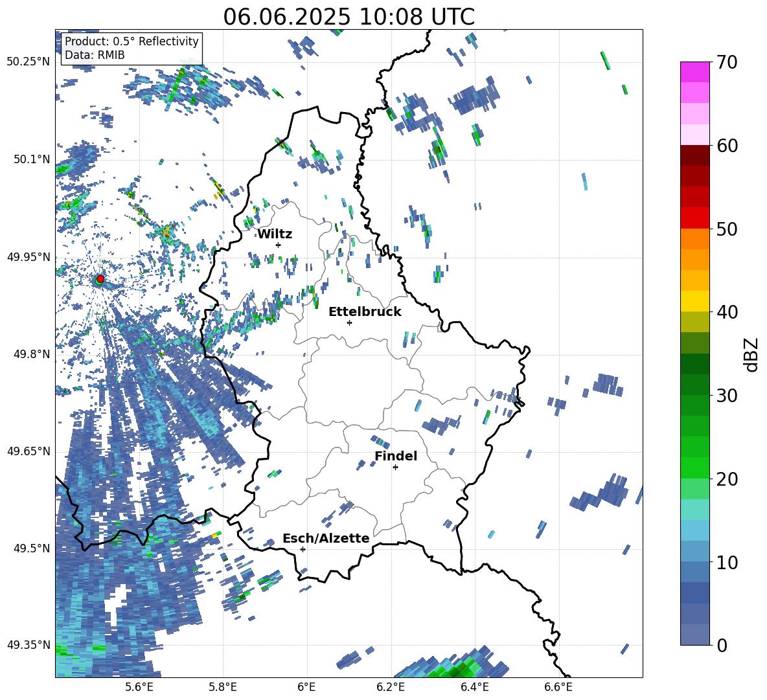Click the 50.1°N latitude label

(32, 159)
